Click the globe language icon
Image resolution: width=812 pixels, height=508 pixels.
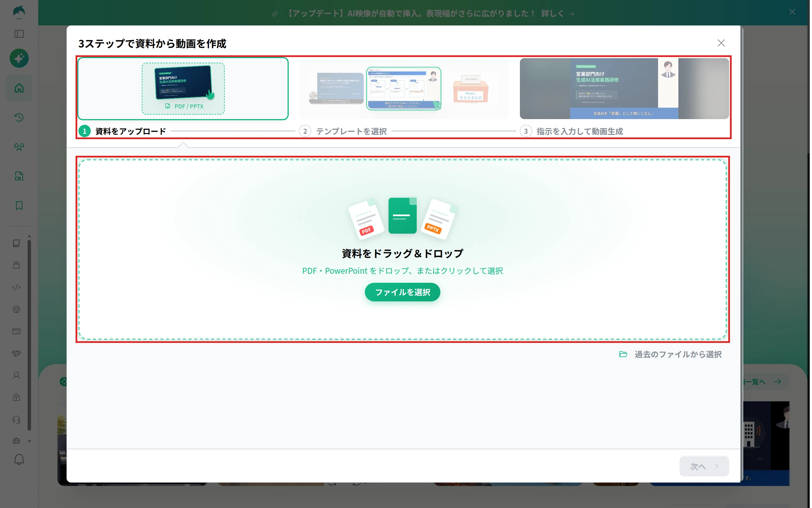pyautogui.click(x=16, y=441)
